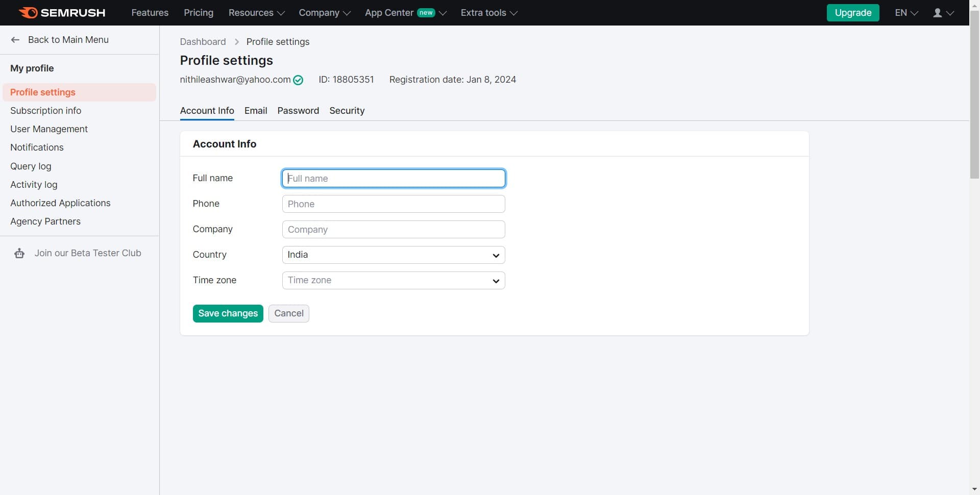Click the gift icon next to Beta Tester Club
The width and height of the screenshot is (980, 495).
point(19,253)
